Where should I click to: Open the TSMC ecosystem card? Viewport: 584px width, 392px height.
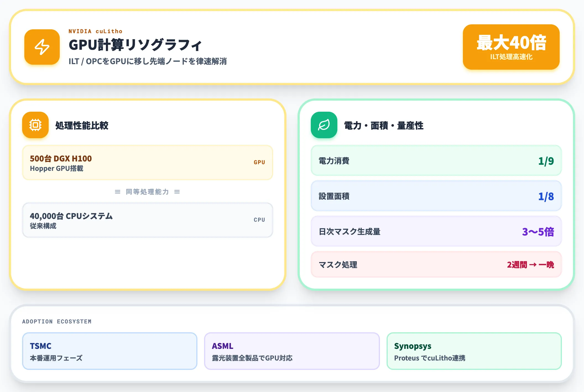(110, 351)
